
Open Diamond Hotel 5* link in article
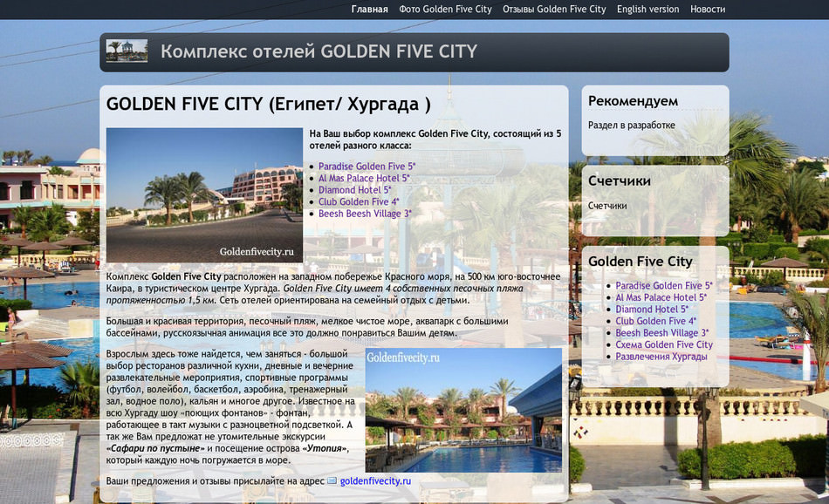(x=354, y=190)
